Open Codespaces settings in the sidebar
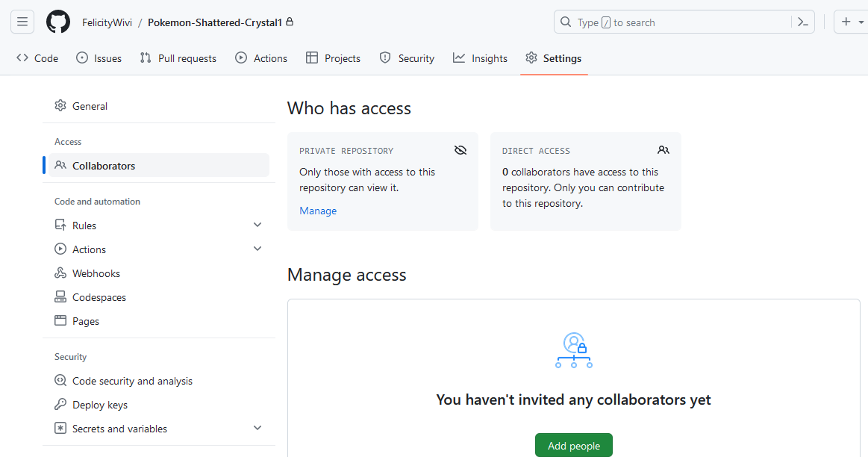868x457 pixels. [x=99, y=297]
